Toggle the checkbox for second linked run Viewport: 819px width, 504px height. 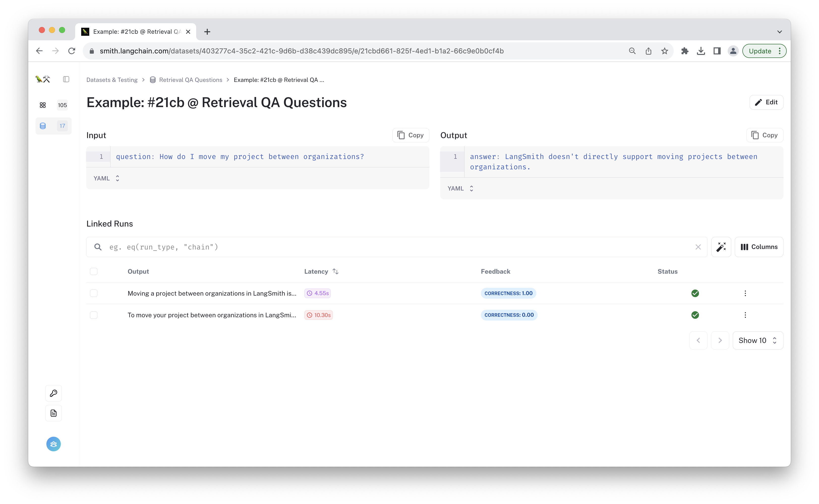point(93,315)
